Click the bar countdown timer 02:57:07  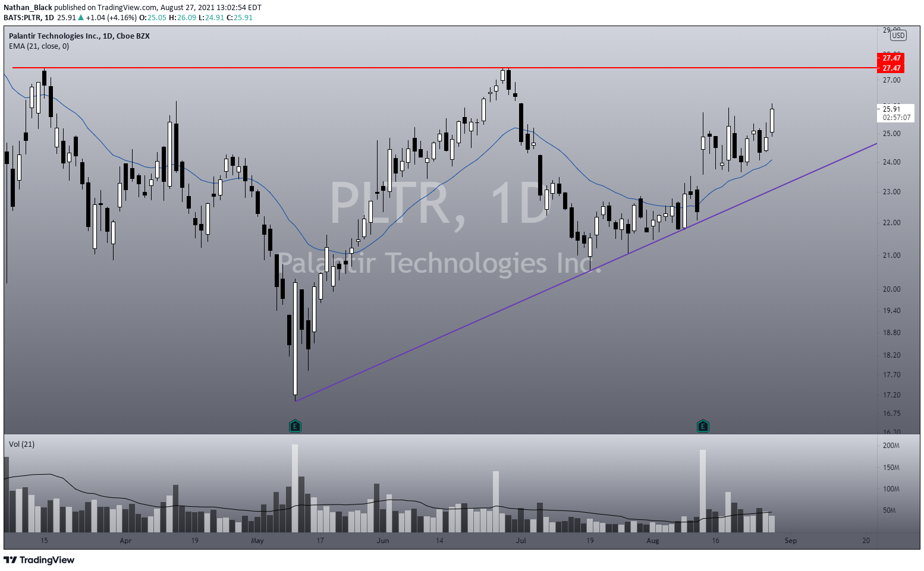(896, 118)
